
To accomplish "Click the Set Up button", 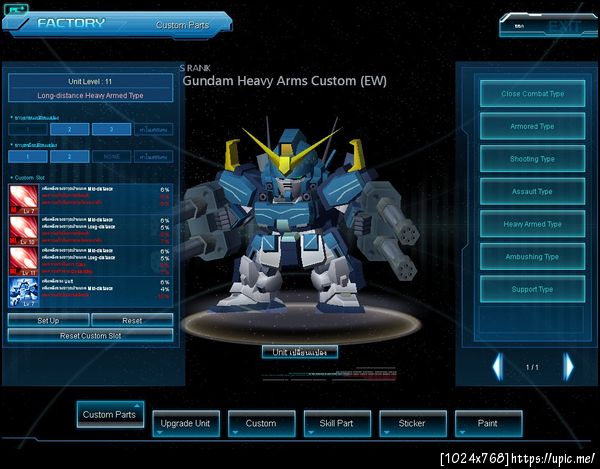I will tap(49, 320).
